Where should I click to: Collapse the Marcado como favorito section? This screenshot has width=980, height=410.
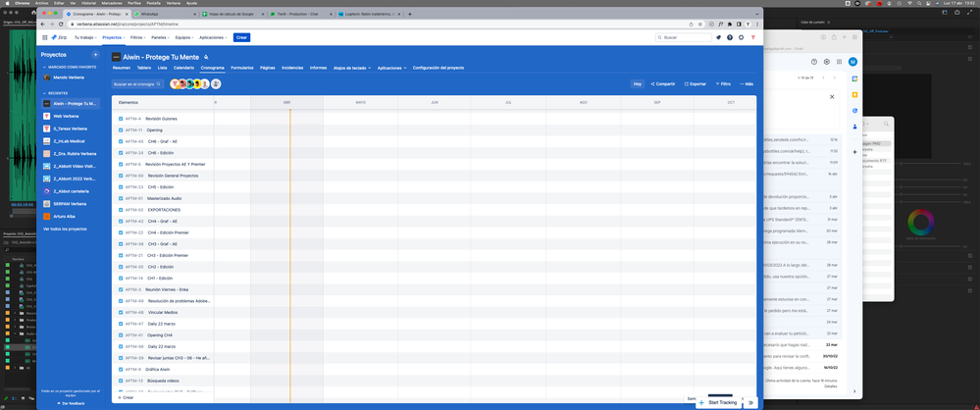tap(45, 67)
